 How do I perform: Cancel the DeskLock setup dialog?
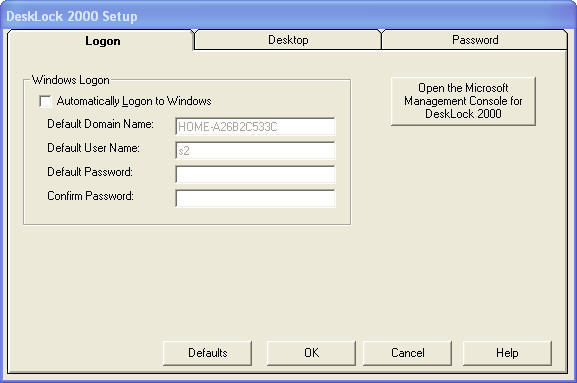(407, 353)
